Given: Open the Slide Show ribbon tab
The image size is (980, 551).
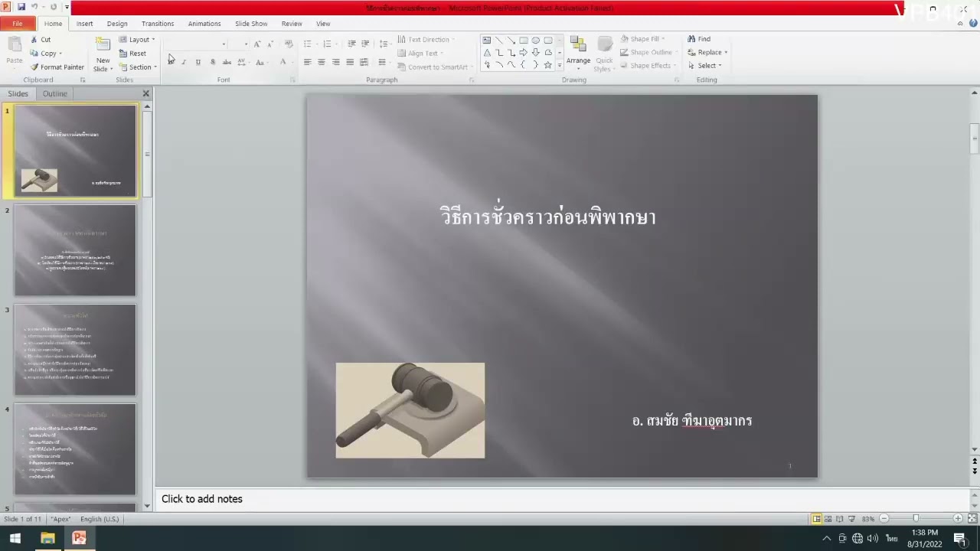Looking at the screenshot, I should coord(251,24).
